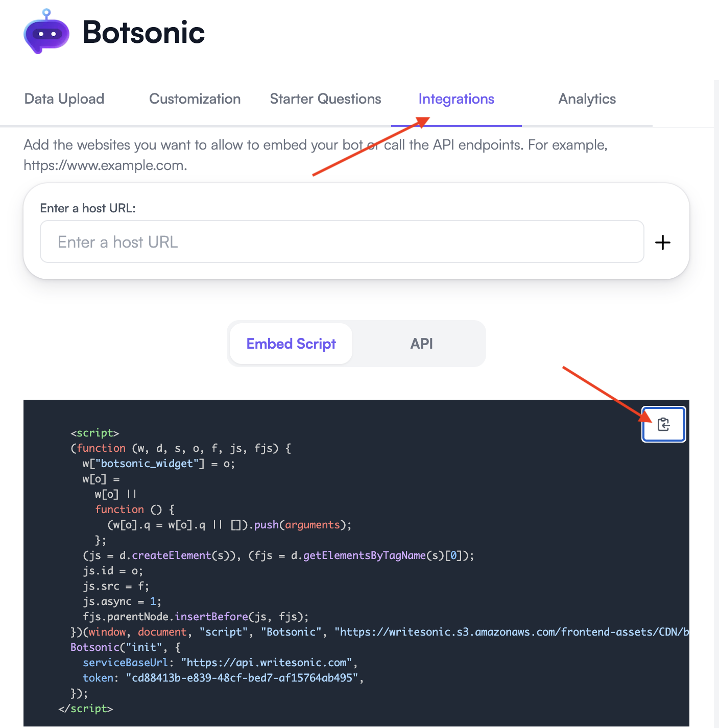Click the writesonic.s3.amazonaws.com URL string
The image size is (719, 728).
point(512,632)
